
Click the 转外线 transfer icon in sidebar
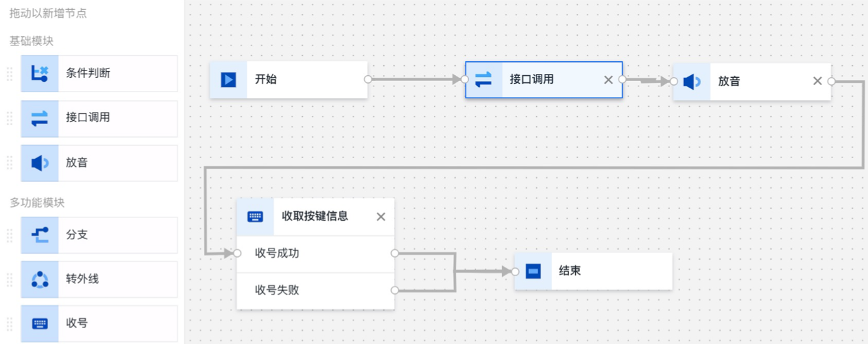(40, 279)
